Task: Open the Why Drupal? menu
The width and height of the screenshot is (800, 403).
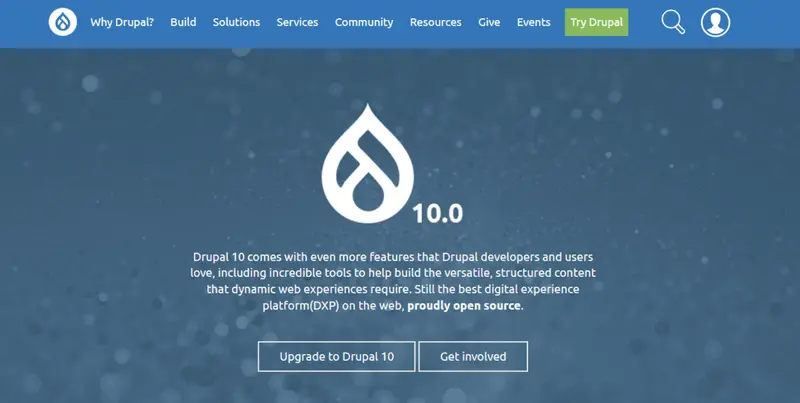Action: 122,22
